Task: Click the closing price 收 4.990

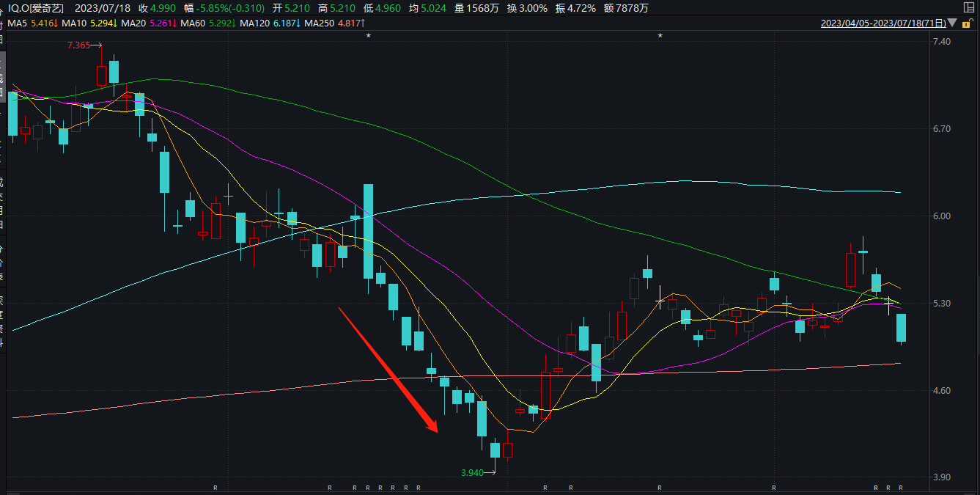Action: [x=158, y=8]
